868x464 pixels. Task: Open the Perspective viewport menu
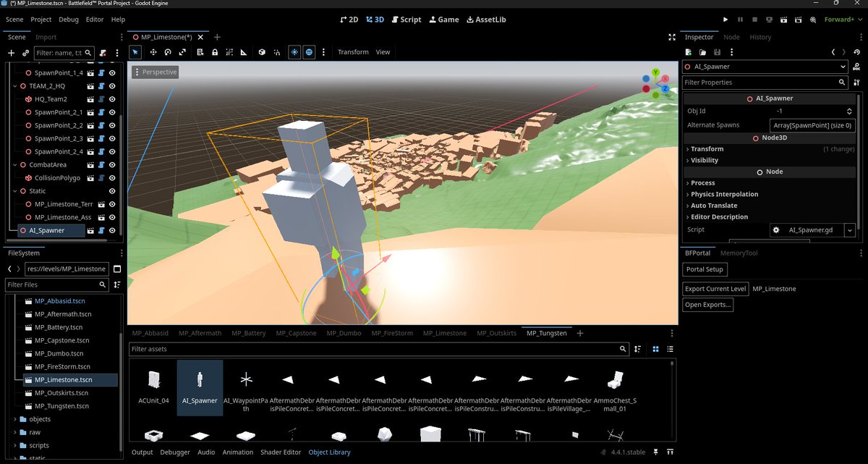pos(155,72)
